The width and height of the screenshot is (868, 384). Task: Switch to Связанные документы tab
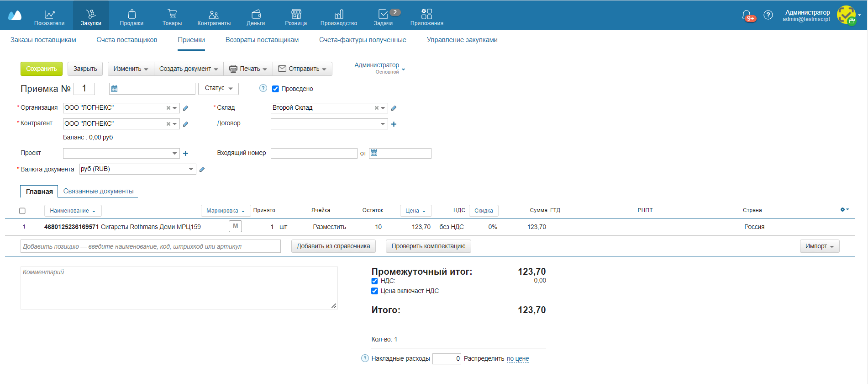pos(99,191)
